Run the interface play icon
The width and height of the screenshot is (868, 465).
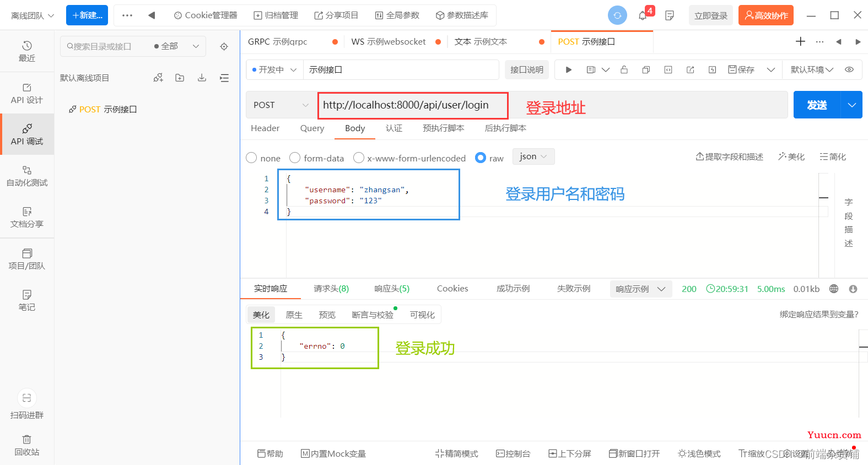click(569, 70)
